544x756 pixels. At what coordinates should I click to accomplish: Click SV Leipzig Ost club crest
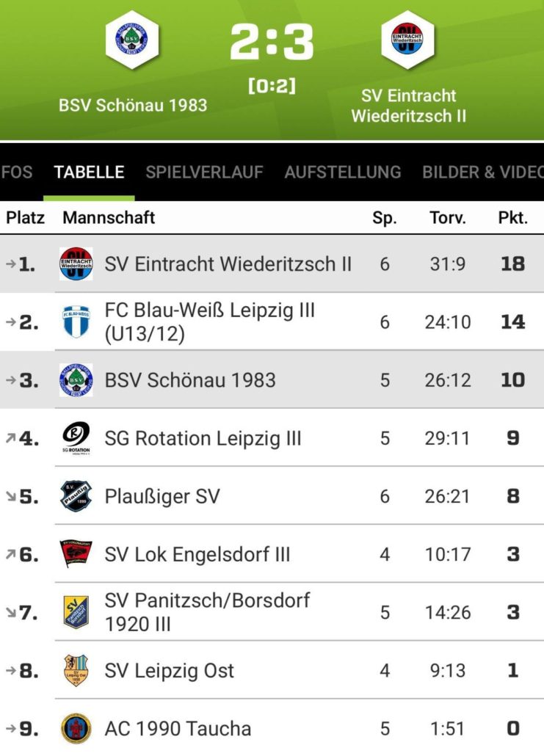(x=76, y=670)
